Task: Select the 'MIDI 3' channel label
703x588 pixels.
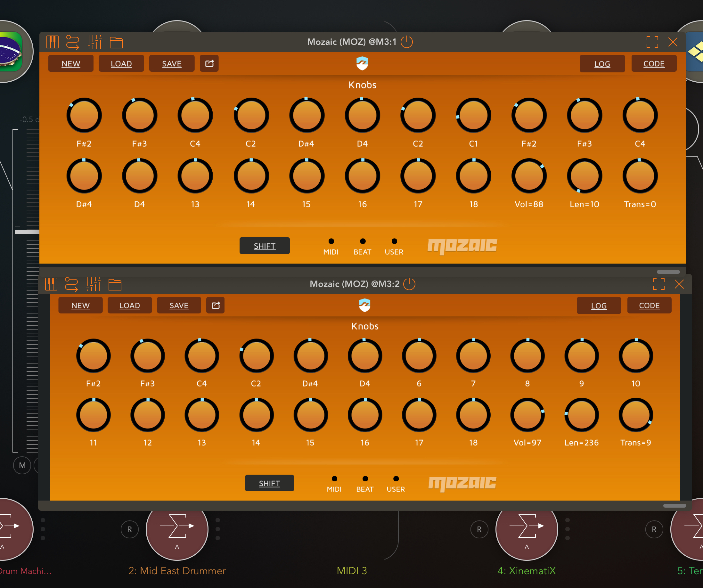Action: click(x=352, y=571)
